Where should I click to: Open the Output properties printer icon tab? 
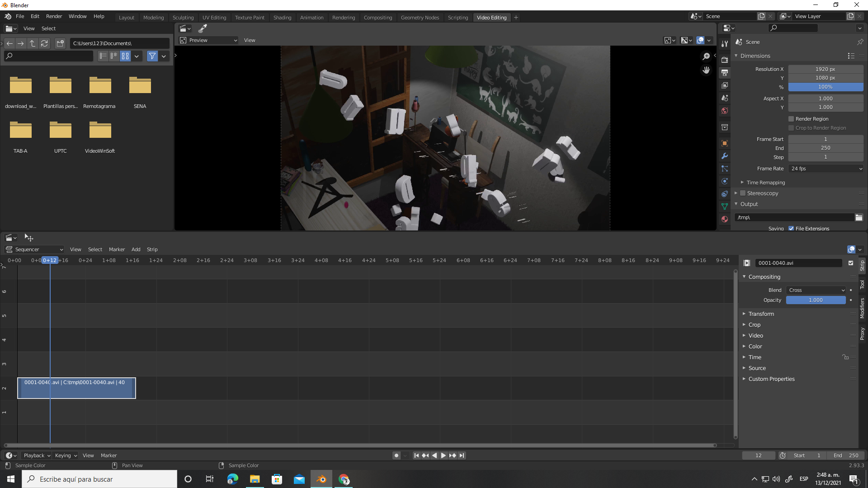pyautogui.click(x=725, y=73)
